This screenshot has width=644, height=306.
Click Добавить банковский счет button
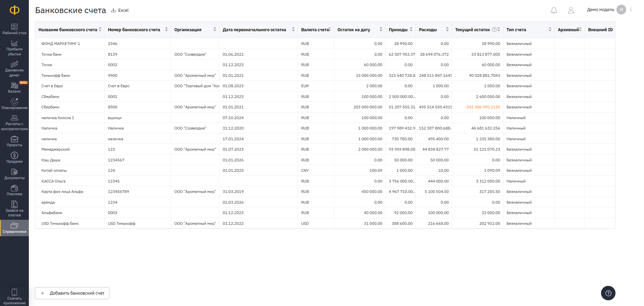point(72,293)
